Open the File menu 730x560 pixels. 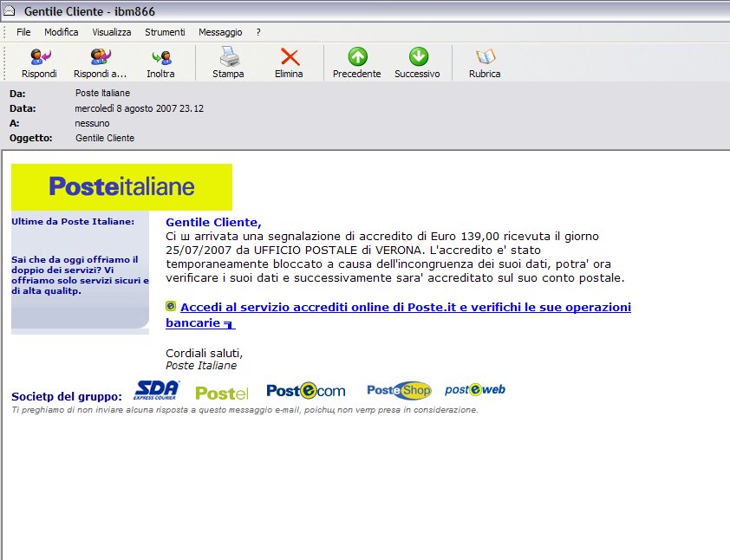(23, 32)
